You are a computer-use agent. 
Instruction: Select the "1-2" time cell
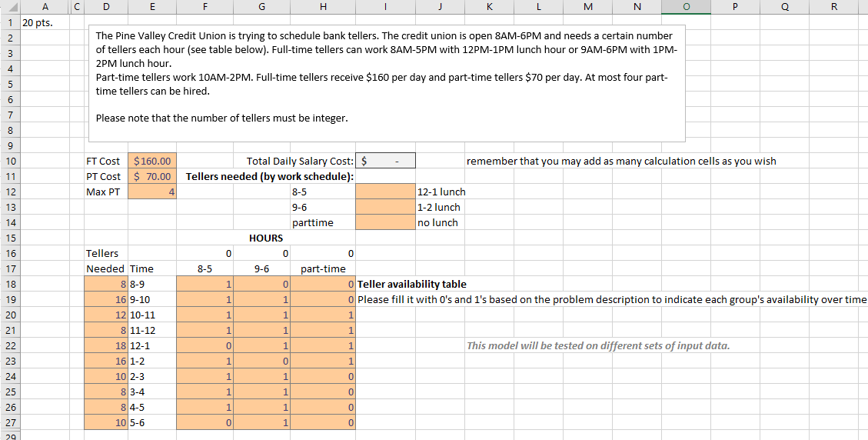pyautogui.click(x=152, y=362)
